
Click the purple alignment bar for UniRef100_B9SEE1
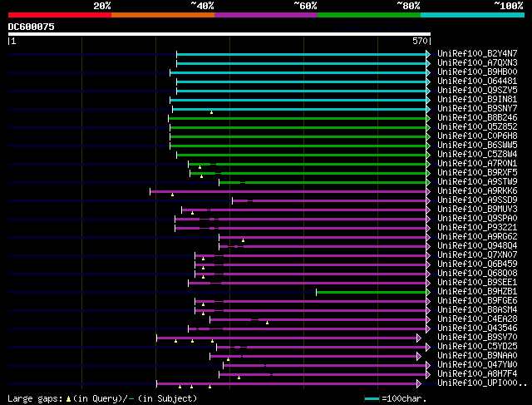pos(308,283)
